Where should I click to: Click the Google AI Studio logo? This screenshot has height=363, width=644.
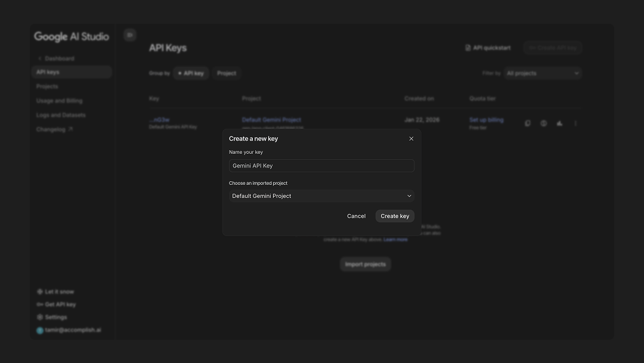[72, 36]
